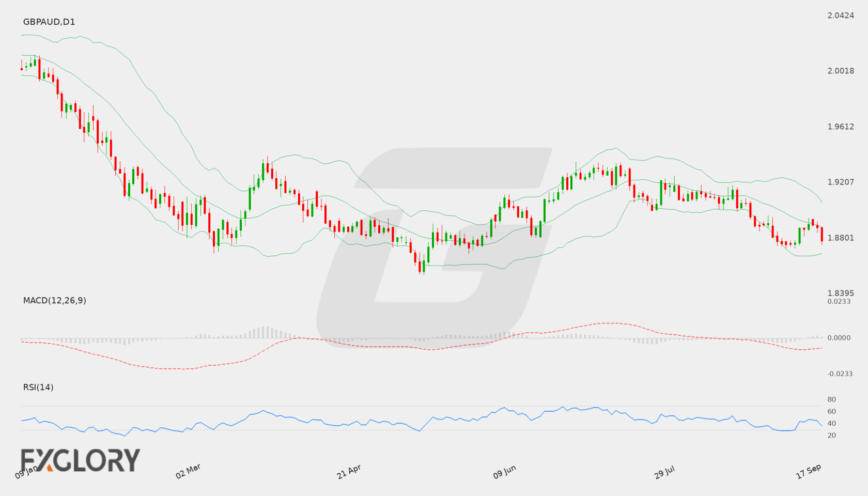Viewport: 868px width, 496px height.
Task: Click the GBPAUD,D1 chart title
Action: point(49,22)
